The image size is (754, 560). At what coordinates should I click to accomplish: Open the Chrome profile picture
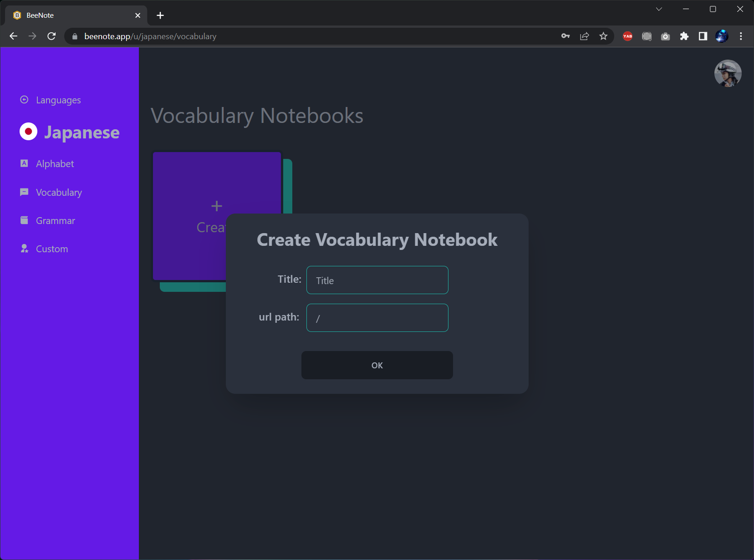[722, 36]
